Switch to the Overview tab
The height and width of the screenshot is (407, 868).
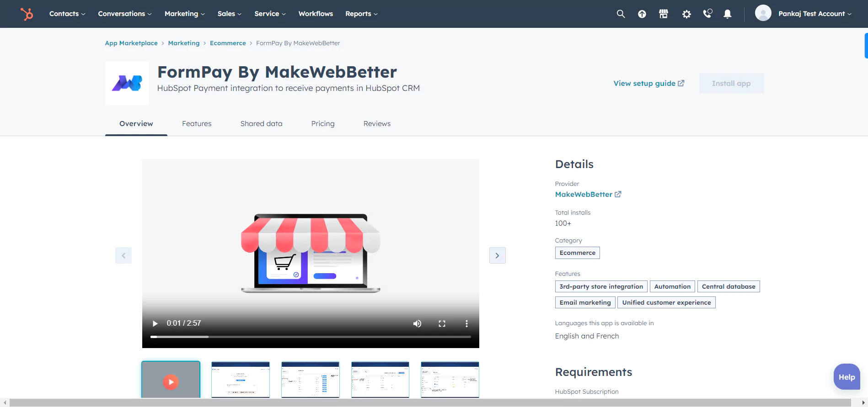136,124
